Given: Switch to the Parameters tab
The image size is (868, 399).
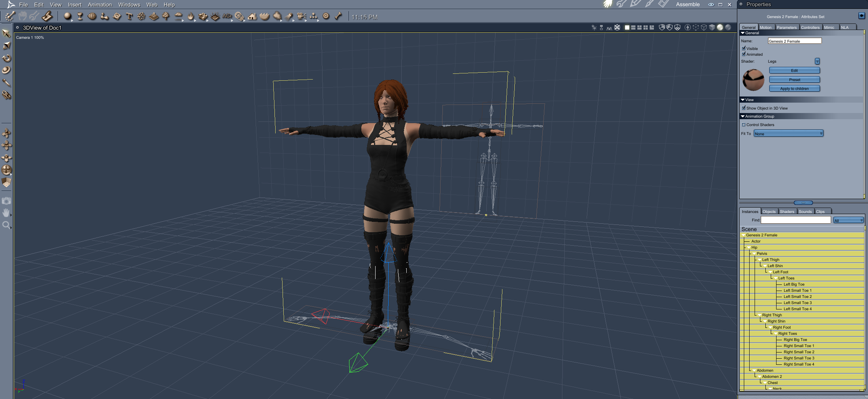Looking at the screenshot, I should tap(786, 27).
